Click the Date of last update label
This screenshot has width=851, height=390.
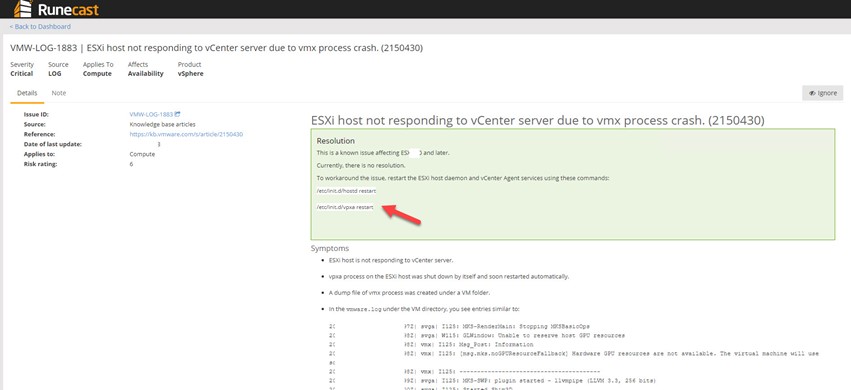point(53,144)
